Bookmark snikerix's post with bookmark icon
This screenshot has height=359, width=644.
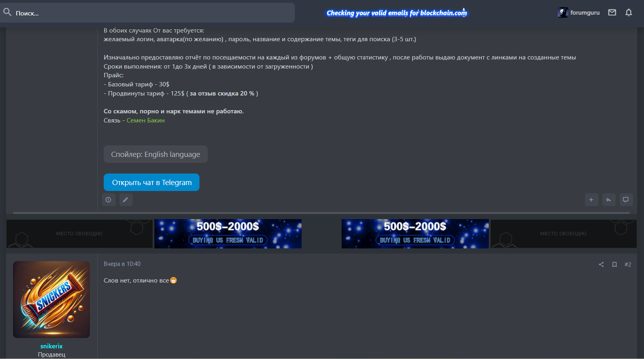point(615,264)
